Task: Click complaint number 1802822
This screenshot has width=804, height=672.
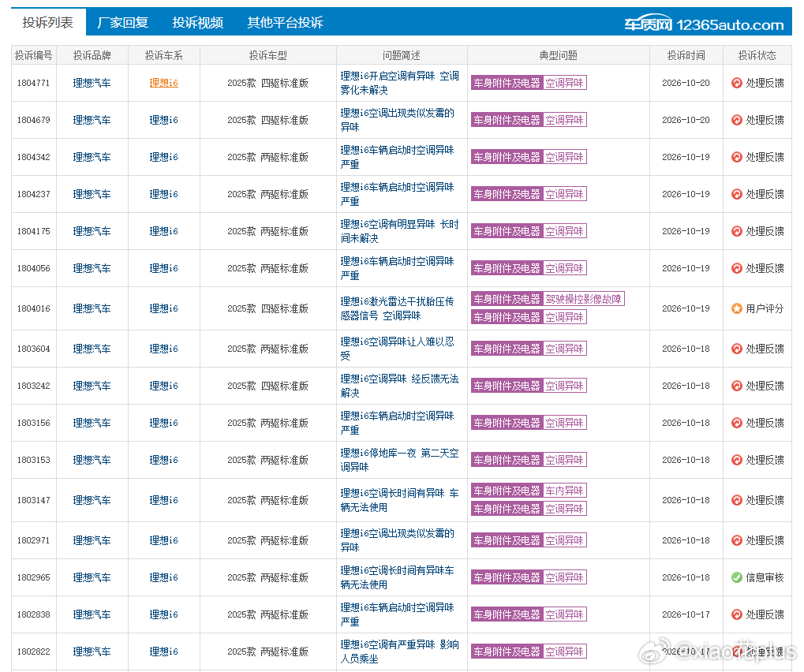Action: [34, 651]
